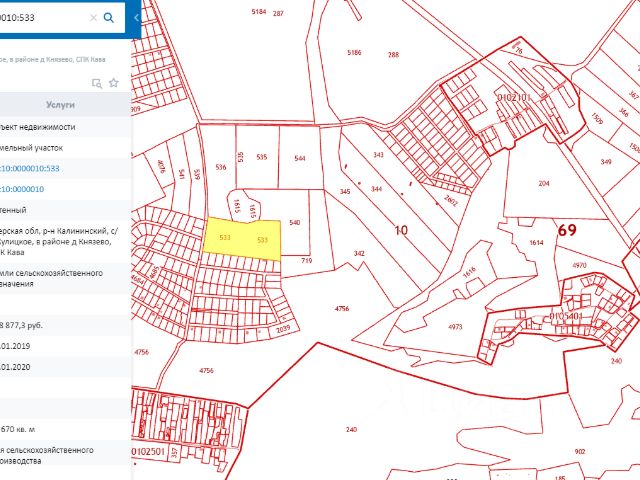Open the cadastral number link ending in 0010:533
Image resolution: width=640 pixels, height=480 pixels.
[x=44, y=168]
